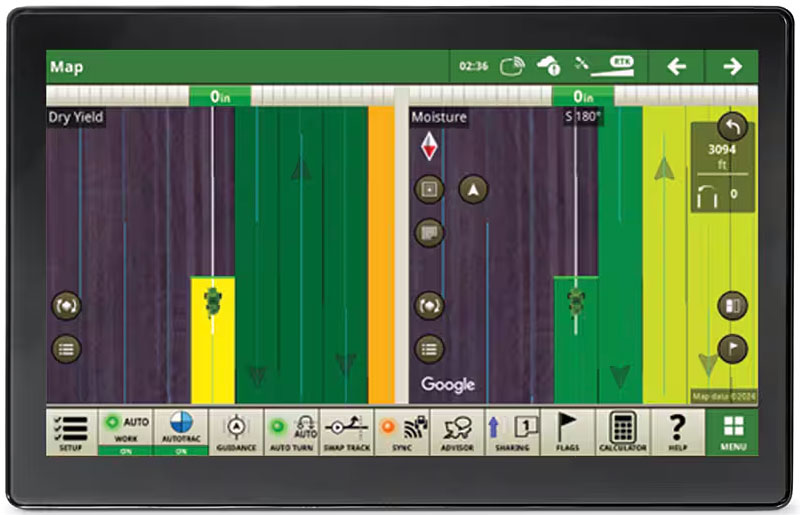
Task: Open the Moisture map layer list
Action: coord(429,348)
